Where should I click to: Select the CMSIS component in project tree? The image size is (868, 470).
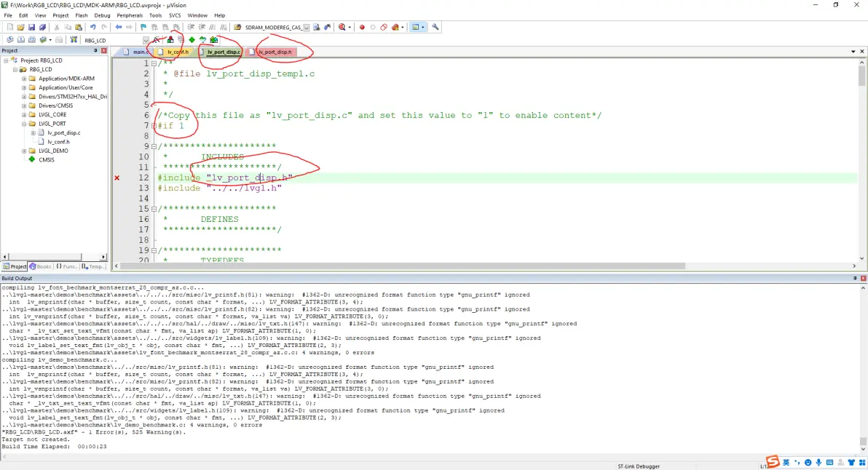tap(47, 160)
